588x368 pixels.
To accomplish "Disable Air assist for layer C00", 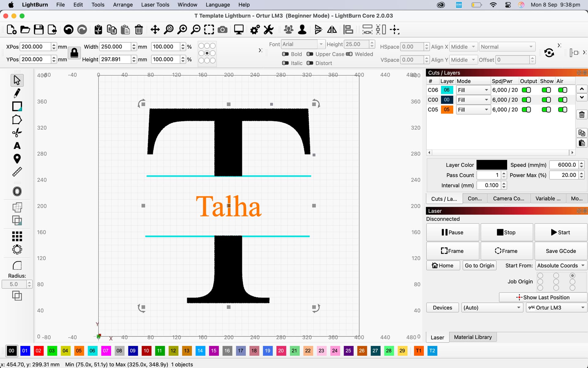I will tap(562, 100).
